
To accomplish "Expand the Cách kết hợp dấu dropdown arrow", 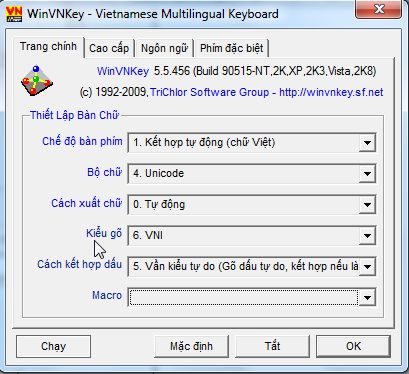I will click(x=367, y=267).
